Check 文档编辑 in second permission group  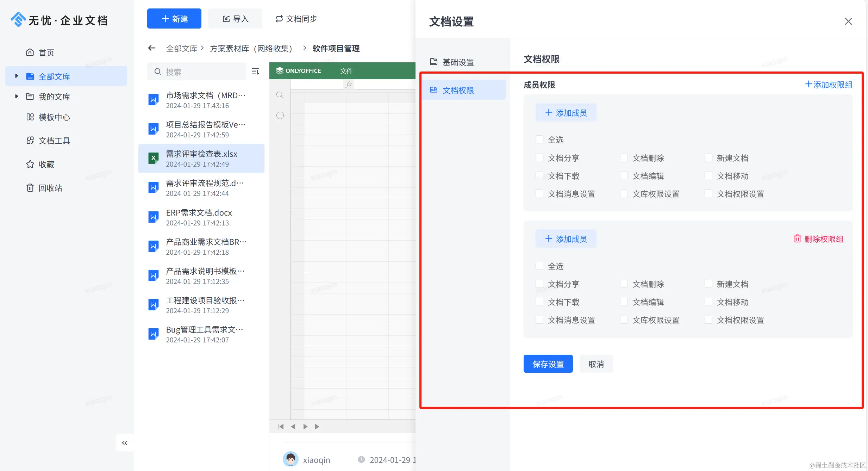coord(624,302)
